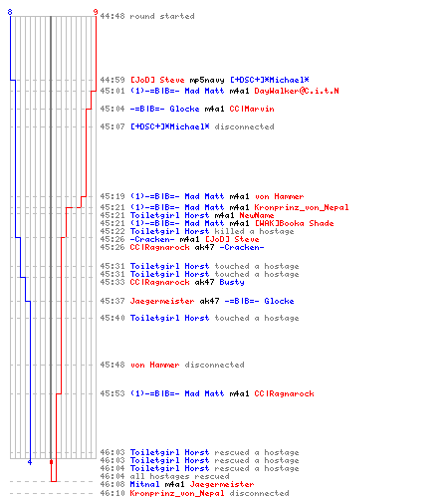Image resolution: width=448 pixels, height=498 pixels.
Task: Click DayWalker@C.i.t.N victim name
Action: (x=297, y=91)
